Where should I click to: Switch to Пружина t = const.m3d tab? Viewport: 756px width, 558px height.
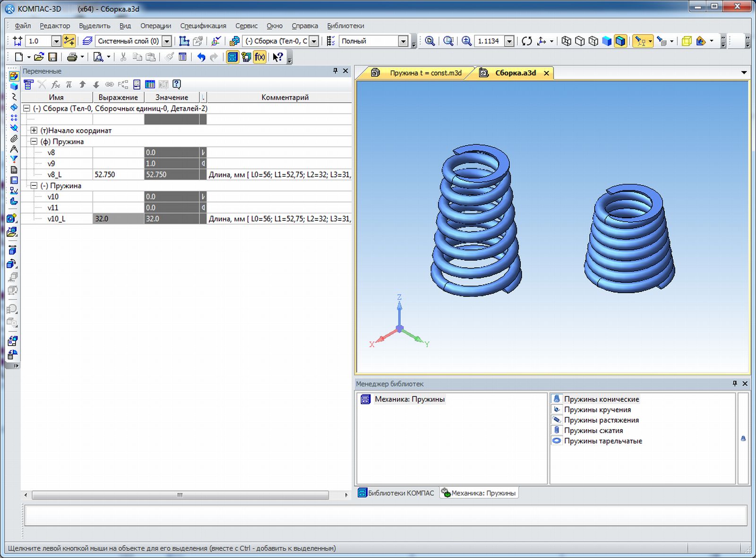(425, 73)
